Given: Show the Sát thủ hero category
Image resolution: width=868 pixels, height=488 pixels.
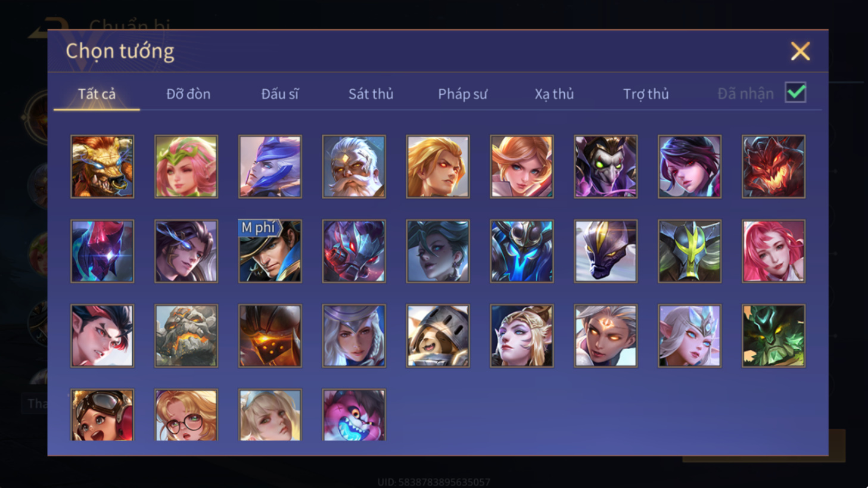Looking at the screenshot, I should pyautogui.click(x=371, y=94).
